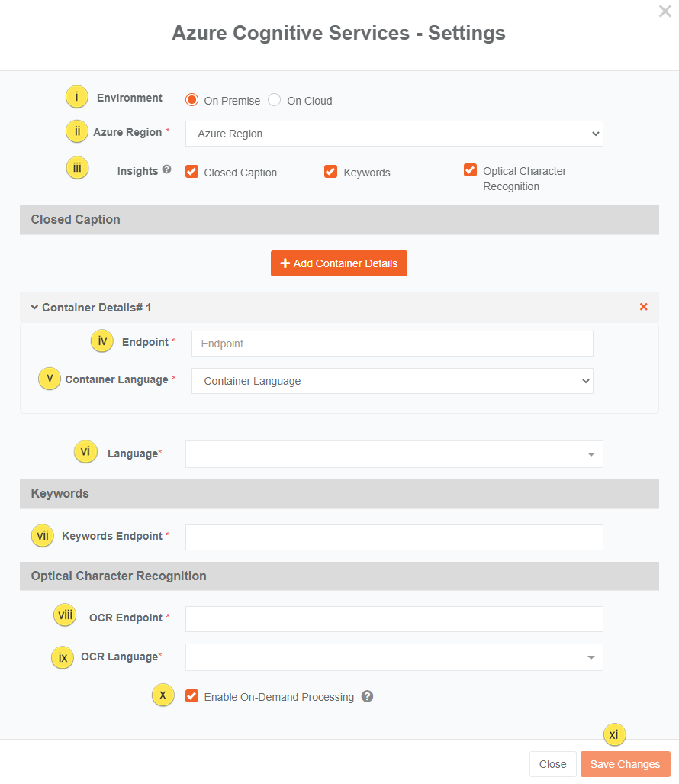Uncheck the Closed Caption checkbox
The image size is (679, 784).
click(192, 172)
